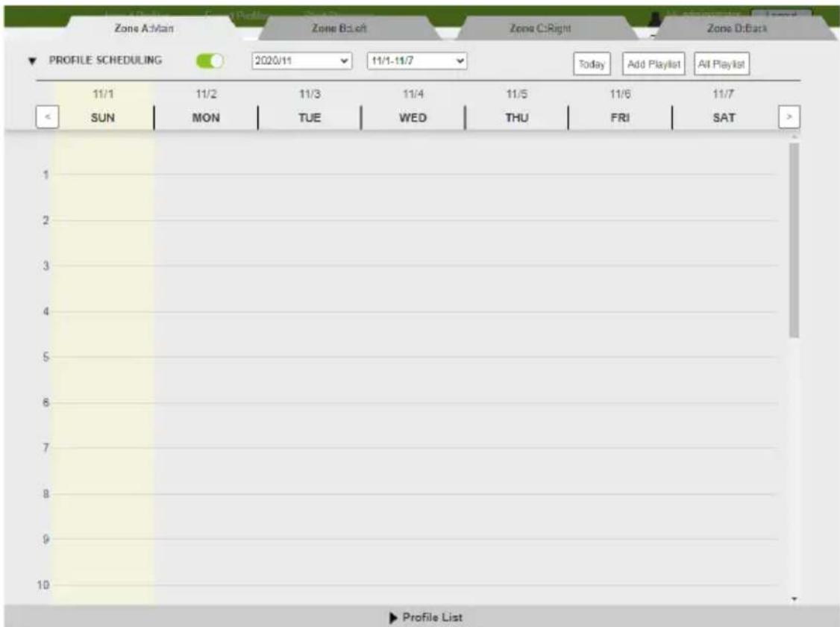The height and width of the screenshot is (627, 840).
Task: Click the vertical schedule scrollbar thumb
Action: pyautogui.click(x=794, y=240)
